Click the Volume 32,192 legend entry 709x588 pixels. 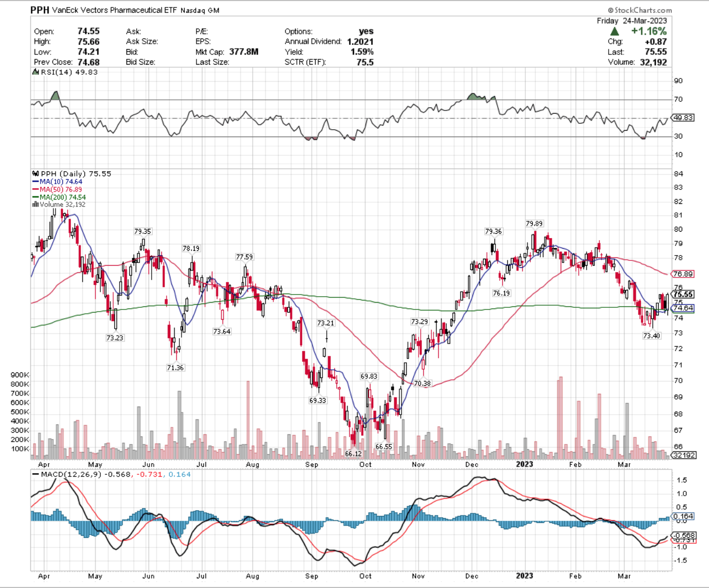point(62,204)
